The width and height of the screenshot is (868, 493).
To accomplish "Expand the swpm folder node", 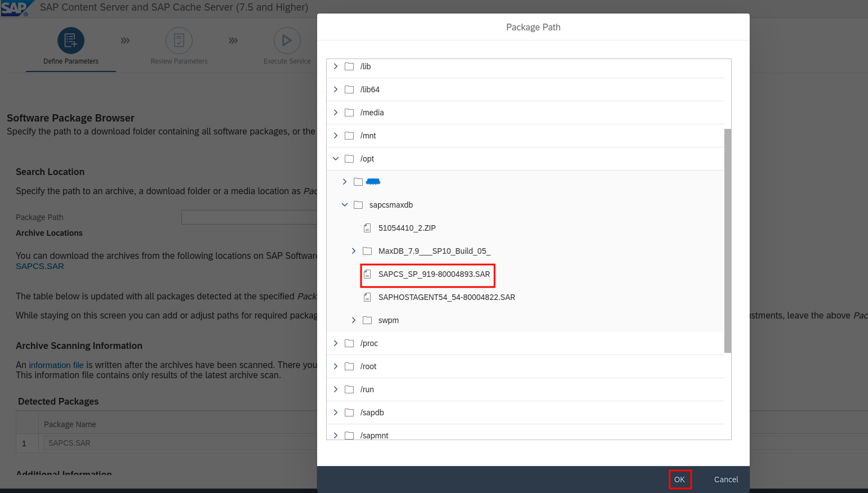I will click(354, 320).
